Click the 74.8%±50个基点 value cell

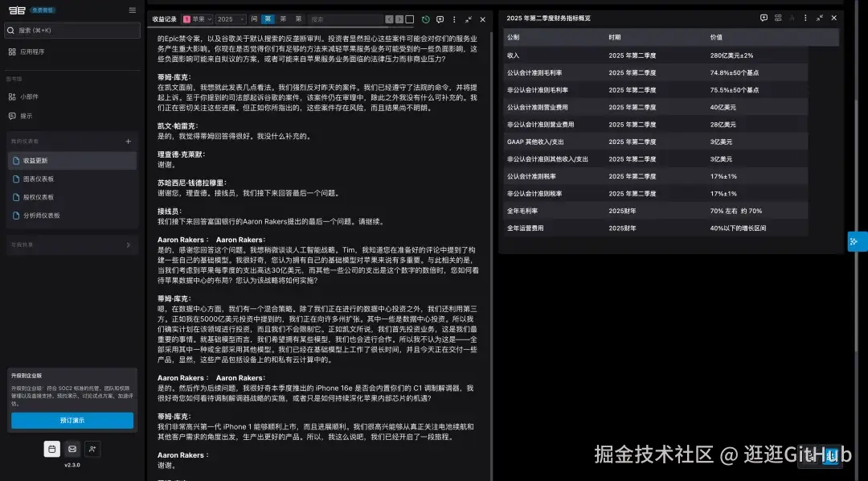[735, 72]
